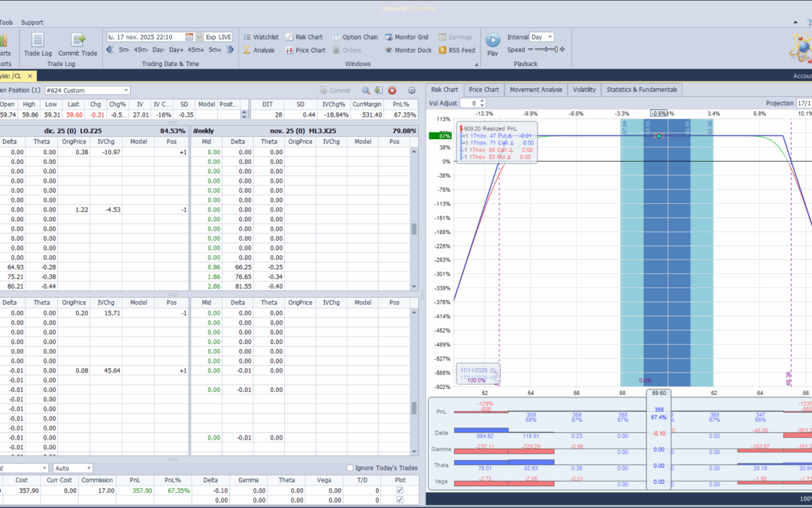Open the Support menu

32,23
